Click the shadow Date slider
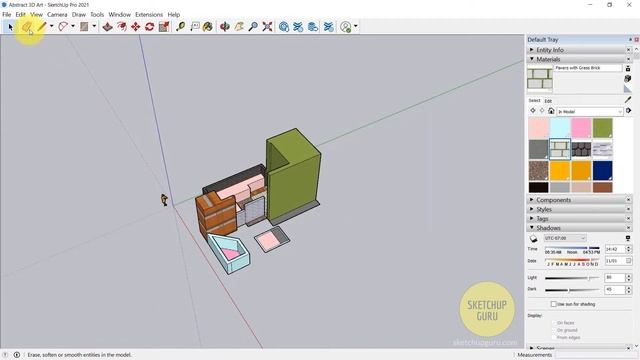Viewport: 640px width, 360px height. (572, 260)
